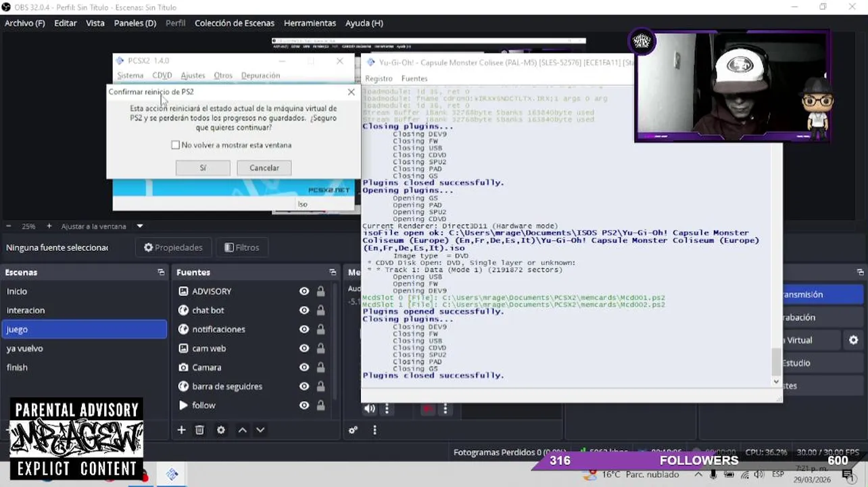Lock the follow source

point(320,405)
